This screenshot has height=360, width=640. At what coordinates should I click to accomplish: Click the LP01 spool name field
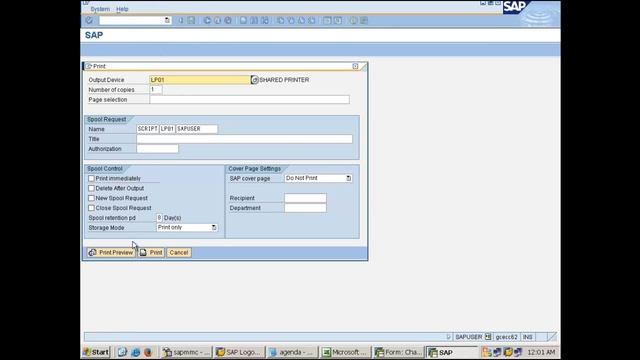[x=167, y=129]
